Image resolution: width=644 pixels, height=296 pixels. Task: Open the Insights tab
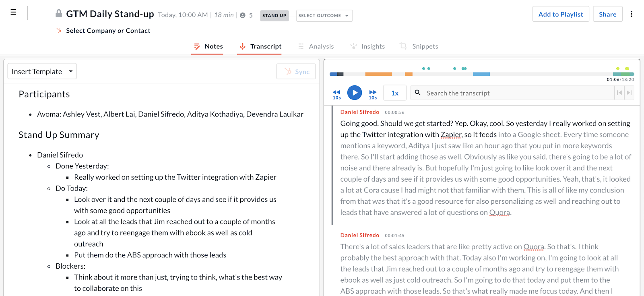click(x=372, y=46)
